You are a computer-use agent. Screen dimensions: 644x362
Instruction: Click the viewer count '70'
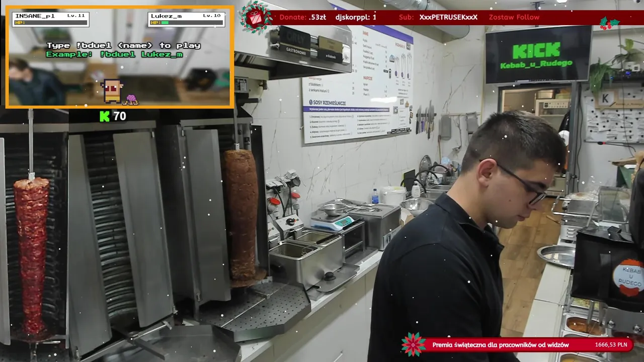[x=120, y=116]
